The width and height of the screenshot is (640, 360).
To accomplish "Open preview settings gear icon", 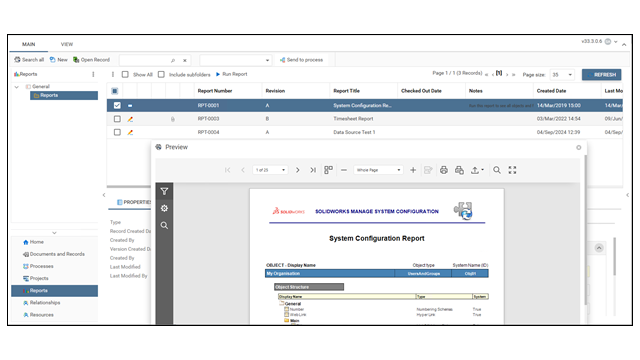I will coord(164,209).
